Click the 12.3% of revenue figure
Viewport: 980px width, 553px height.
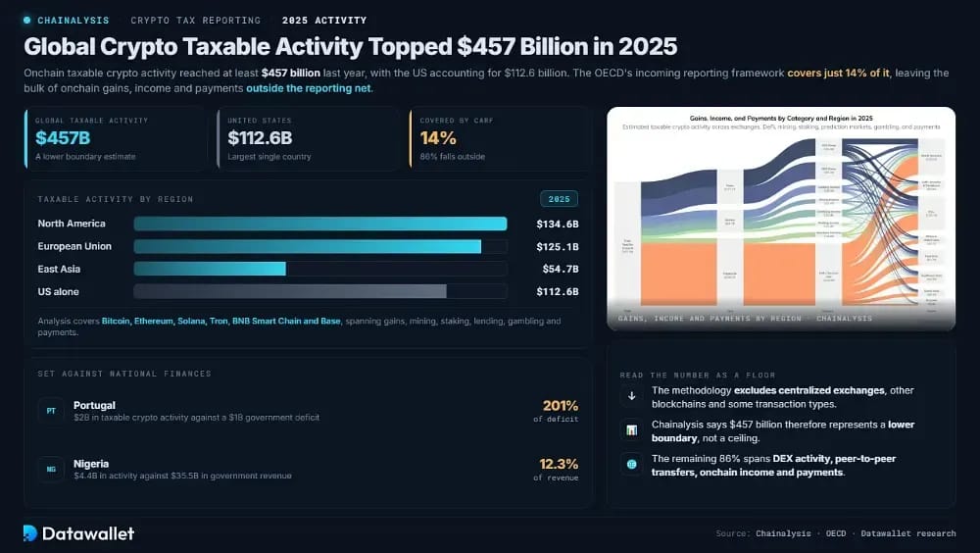[559, 464]
